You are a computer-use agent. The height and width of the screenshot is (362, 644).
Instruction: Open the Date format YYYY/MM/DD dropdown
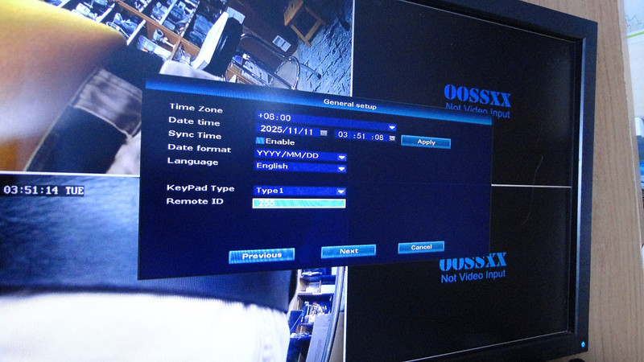300,155
